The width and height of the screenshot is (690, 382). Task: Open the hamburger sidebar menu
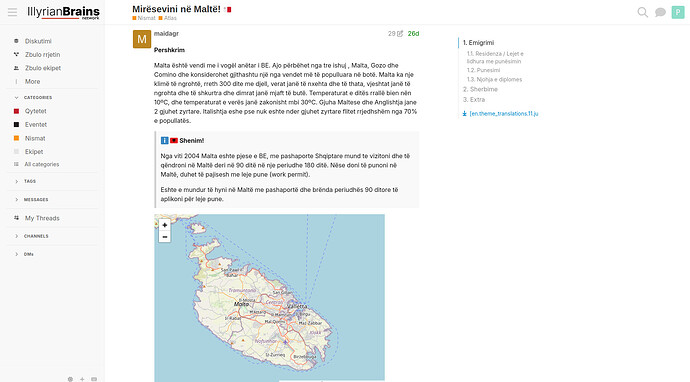point(12,12)
